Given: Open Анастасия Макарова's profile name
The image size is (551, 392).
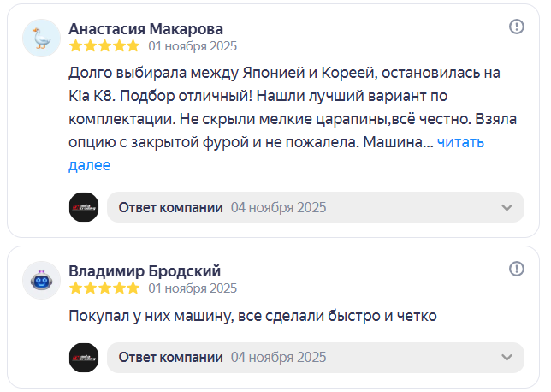Looking at the screenshot, I should click(x=145, y=29).
